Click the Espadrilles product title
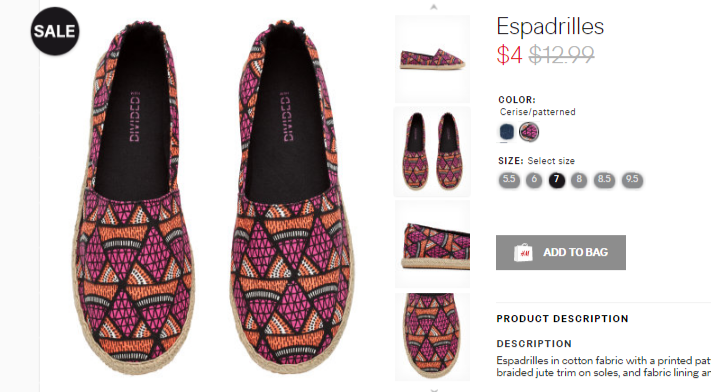Viewport: 711px width, 392px height. coord(550,26)
